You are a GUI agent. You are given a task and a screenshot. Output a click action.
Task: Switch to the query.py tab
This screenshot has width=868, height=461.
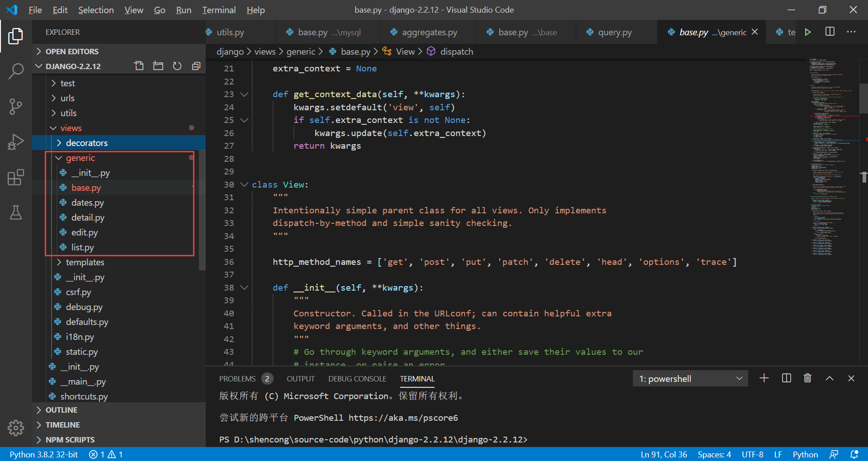point(616,32)
